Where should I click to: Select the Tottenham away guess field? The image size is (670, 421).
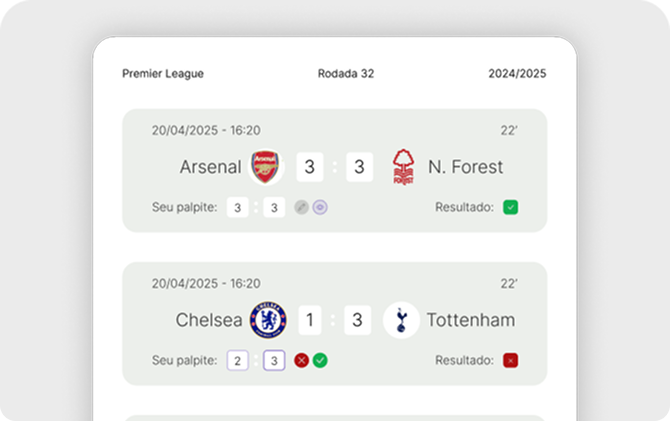tap(274, 360)
